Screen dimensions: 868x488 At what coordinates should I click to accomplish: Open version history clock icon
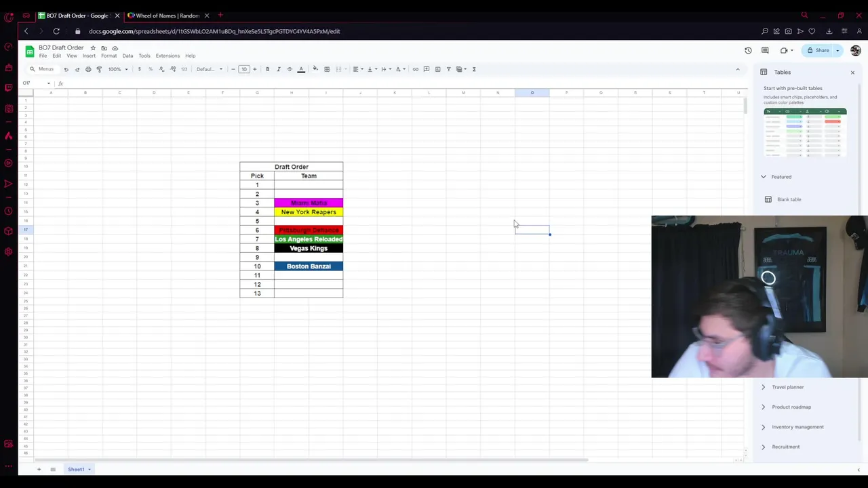click(x=748, y=50)
